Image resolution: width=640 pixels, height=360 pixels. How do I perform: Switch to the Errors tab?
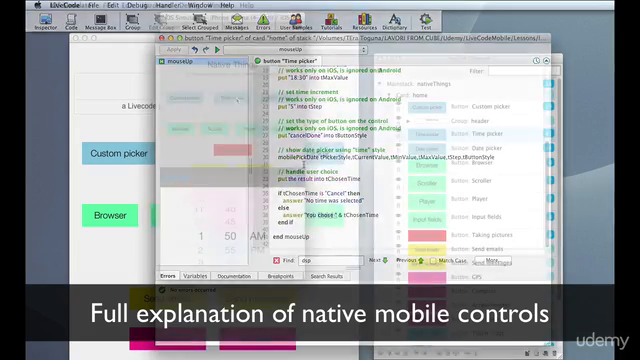pos(168,276)
